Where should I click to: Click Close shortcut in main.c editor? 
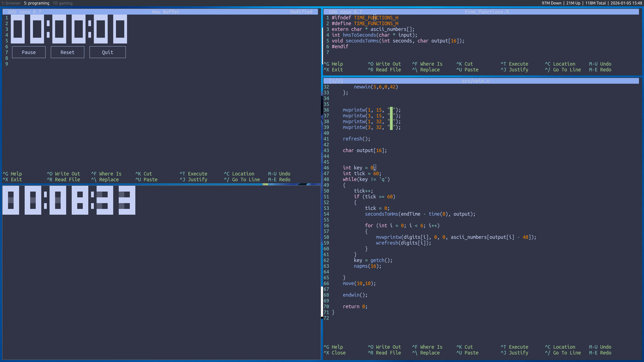click(x=335, y=353)
